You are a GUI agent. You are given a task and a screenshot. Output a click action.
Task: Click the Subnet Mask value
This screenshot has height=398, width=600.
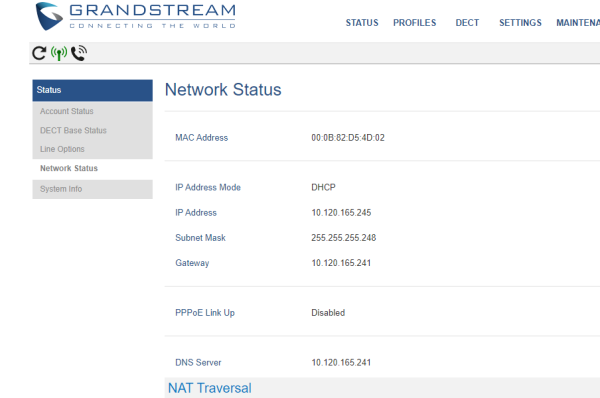(344, 238)
